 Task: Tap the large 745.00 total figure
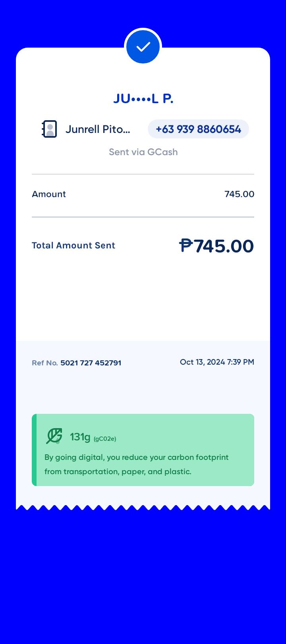[224, 246]
